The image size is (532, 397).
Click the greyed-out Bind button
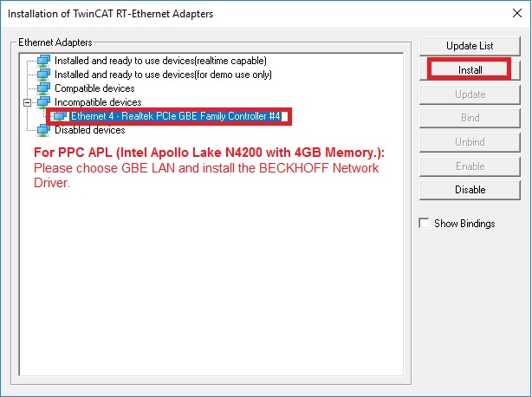(x=470, y=118)
